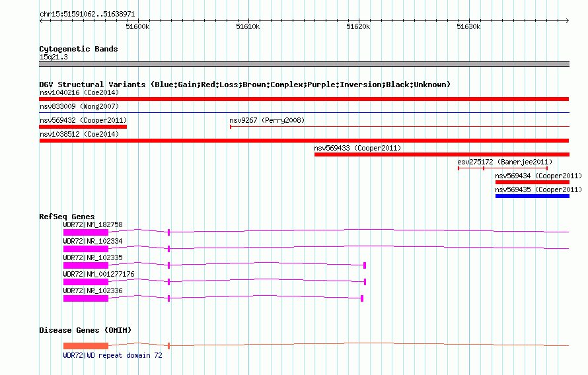Open the WDR72|NM_001277176 transcript exon block

click(x=85, y=282)
